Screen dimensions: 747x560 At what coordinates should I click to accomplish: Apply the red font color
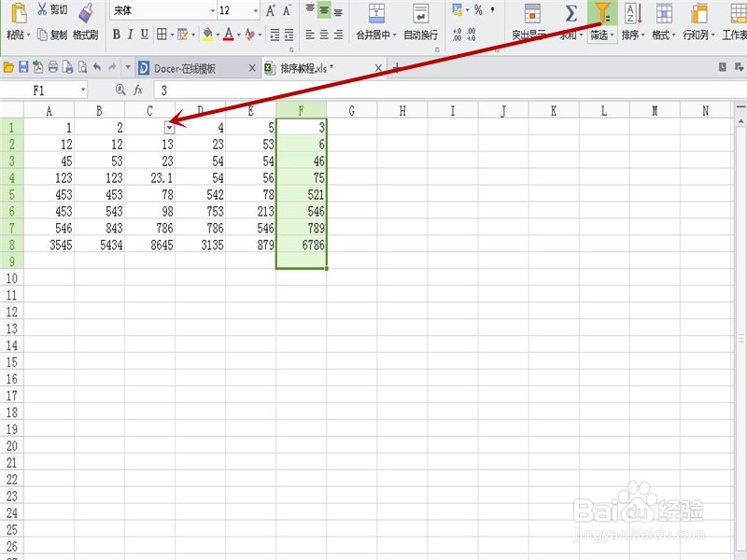point(229,35)
